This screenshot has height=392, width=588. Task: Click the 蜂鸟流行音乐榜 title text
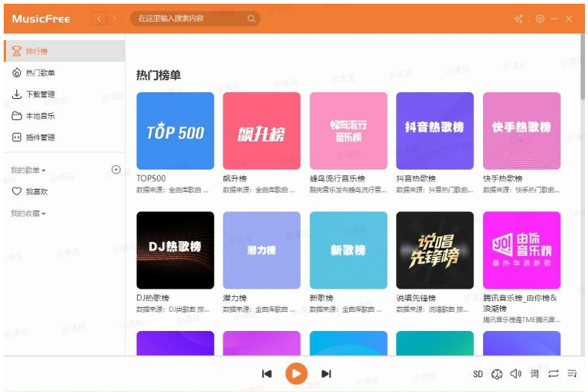(337, 179)
